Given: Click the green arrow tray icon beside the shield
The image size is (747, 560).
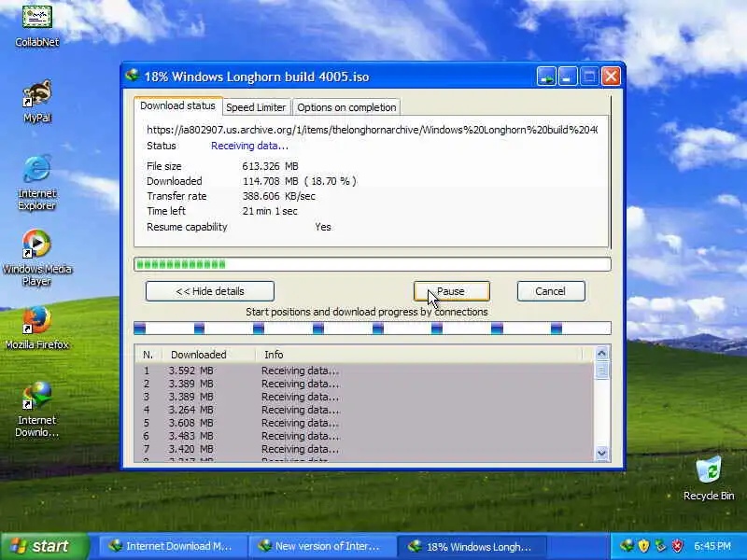Looking at the screenshot, I should click(660, 546).
